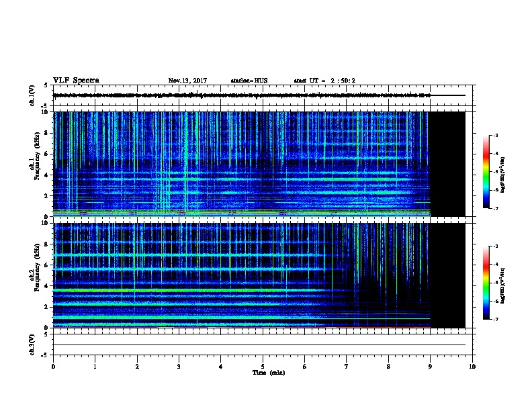Click the "3" minute tick label on time axis
Viewport: 532px width, 411px height.
[x=179, y=367]
